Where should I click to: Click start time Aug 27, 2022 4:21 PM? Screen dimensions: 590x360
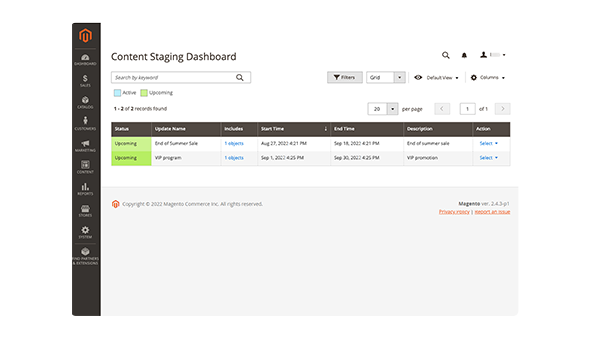click(284, 144)
